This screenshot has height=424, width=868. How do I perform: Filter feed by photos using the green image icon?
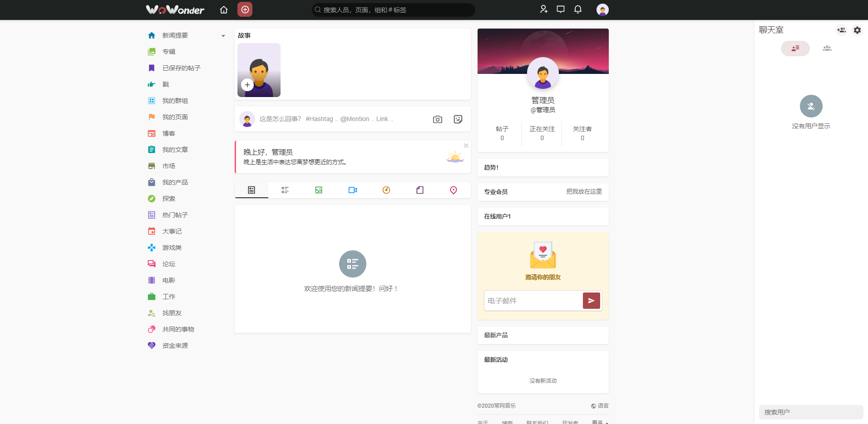(x=318, y=190)
